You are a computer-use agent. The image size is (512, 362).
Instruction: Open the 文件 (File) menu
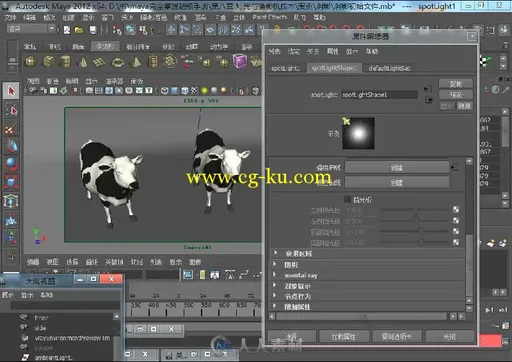(10, 17)
